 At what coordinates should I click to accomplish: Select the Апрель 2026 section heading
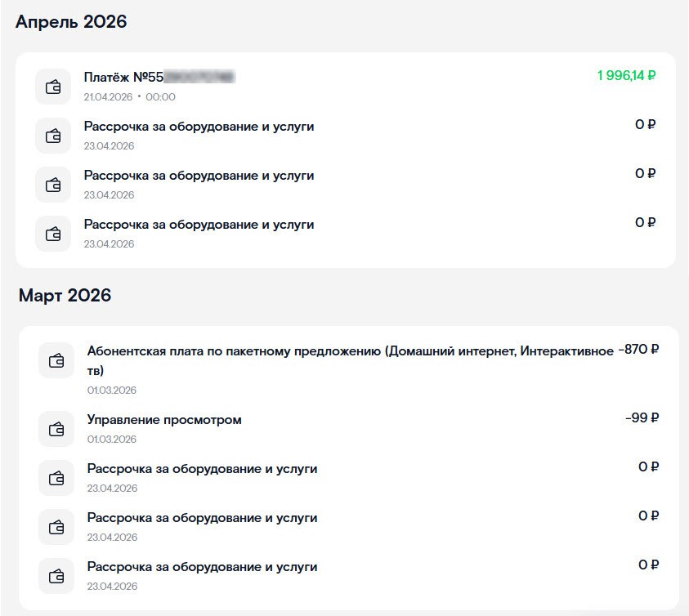[x=72, y=22]
